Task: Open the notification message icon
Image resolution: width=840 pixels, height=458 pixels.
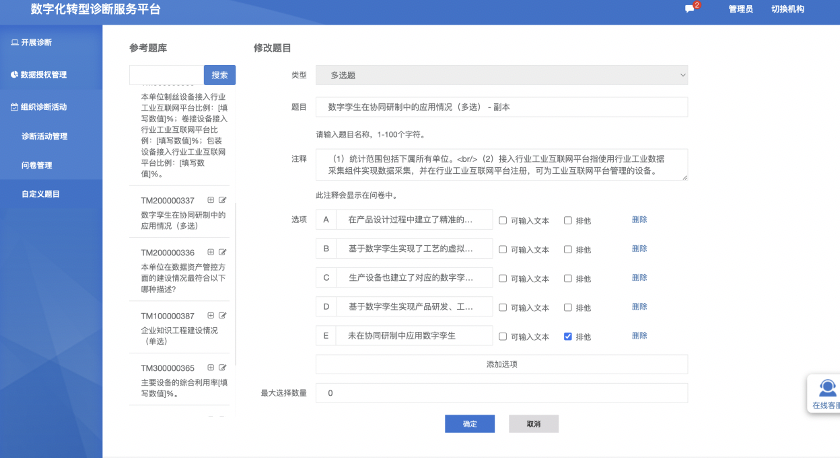Action: (x=689, y=9)
